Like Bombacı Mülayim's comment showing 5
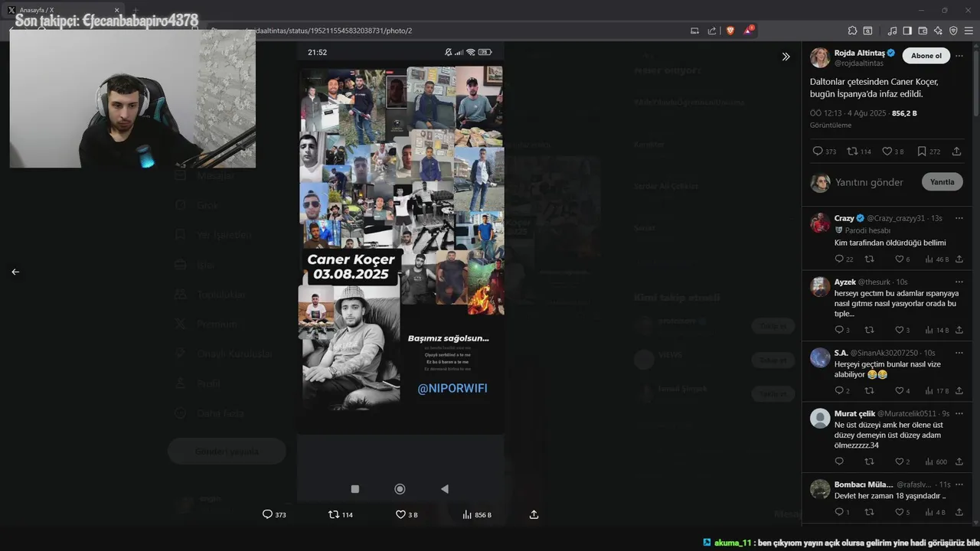The width and height of the screenshot is (980, 551). click(x=902, y=512)
